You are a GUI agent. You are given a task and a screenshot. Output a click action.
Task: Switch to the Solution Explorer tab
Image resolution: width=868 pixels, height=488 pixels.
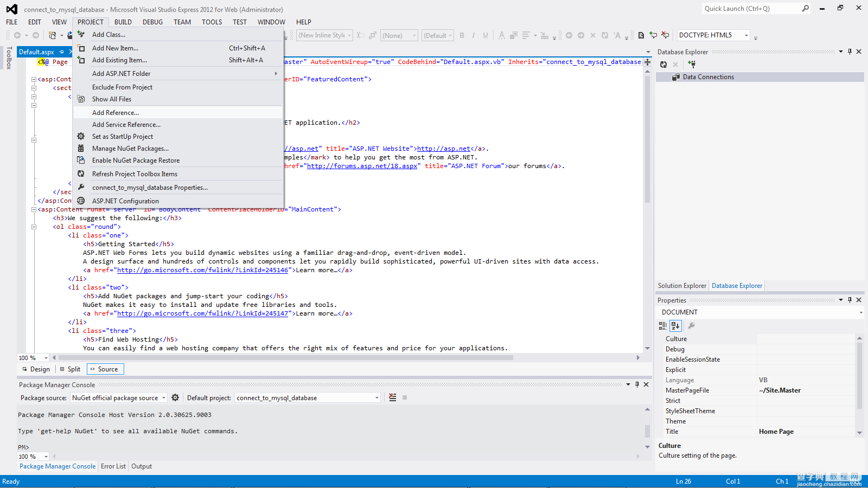click(682, 286)
